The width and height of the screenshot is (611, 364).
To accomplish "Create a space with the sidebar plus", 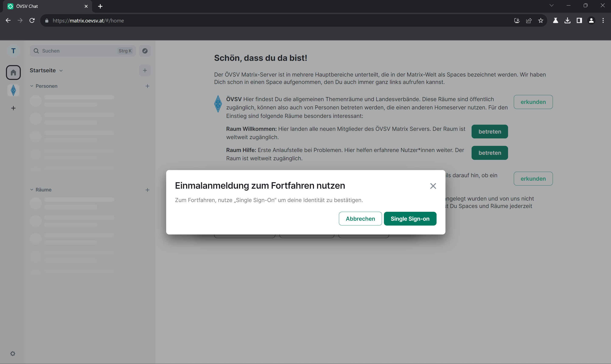I will coord(13,108).
